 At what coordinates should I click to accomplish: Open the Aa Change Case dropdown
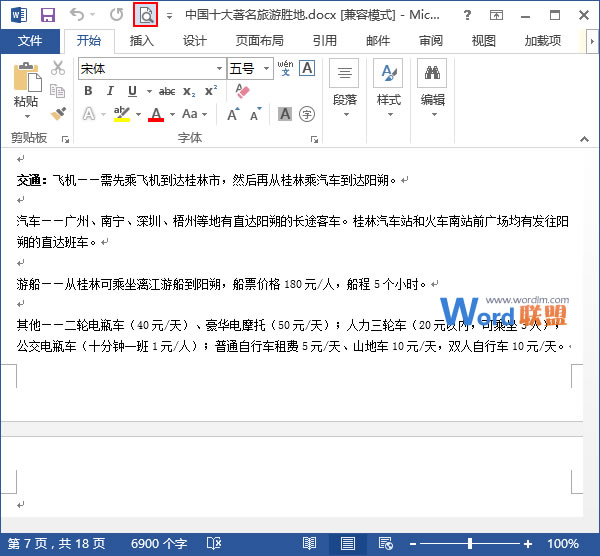[x=194, y=114]
